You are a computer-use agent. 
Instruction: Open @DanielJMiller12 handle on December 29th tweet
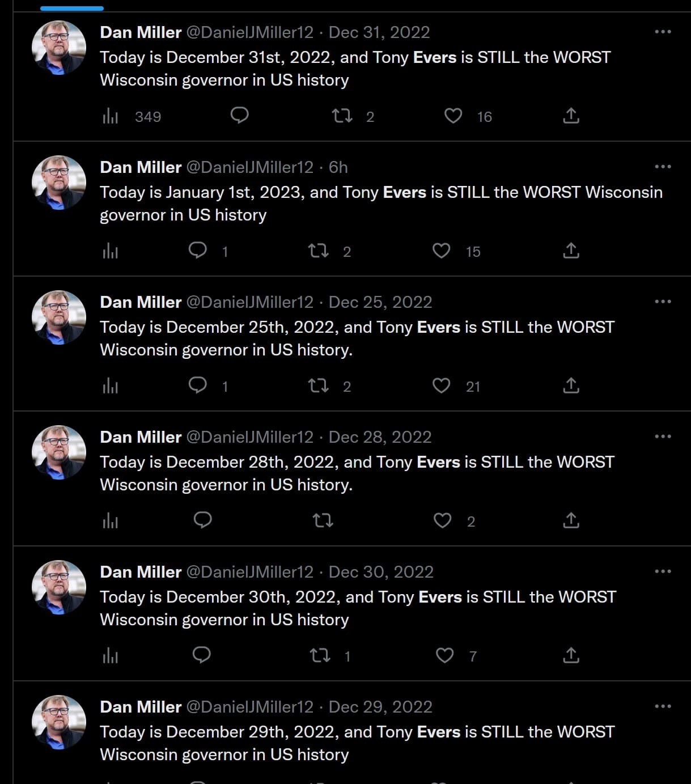[x=250, y=706]
